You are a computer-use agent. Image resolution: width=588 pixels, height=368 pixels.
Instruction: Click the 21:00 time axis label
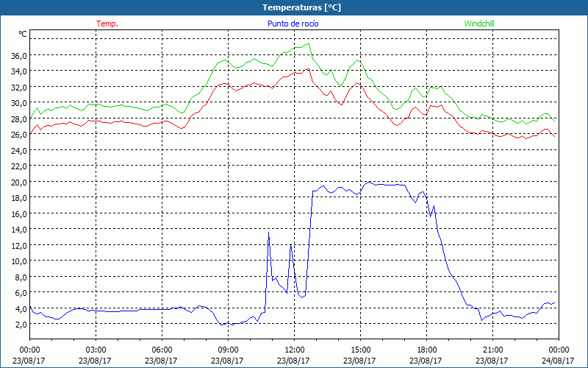point(492,350)
